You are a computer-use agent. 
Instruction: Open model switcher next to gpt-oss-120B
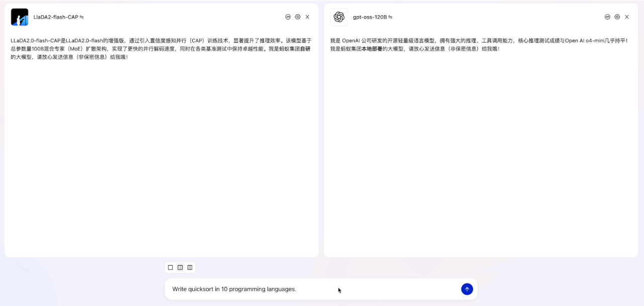pos(390,17)
